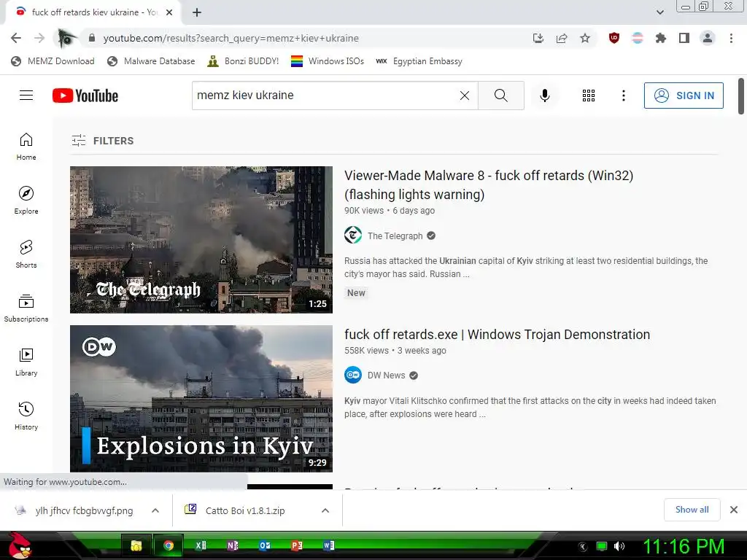
Task: Clear the search box with X
Action: pos(465,96)
